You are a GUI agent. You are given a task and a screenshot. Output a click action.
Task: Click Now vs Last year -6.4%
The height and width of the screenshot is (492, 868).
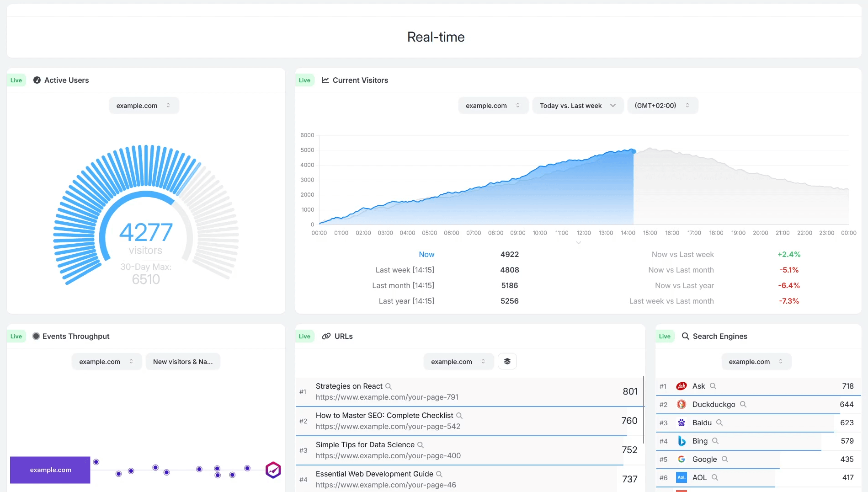click(789, 286)
